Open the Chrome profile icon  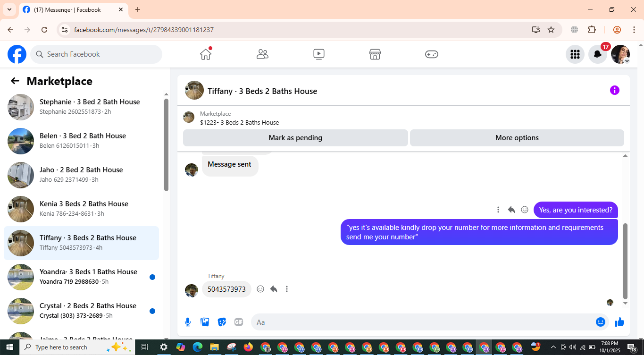617,30
